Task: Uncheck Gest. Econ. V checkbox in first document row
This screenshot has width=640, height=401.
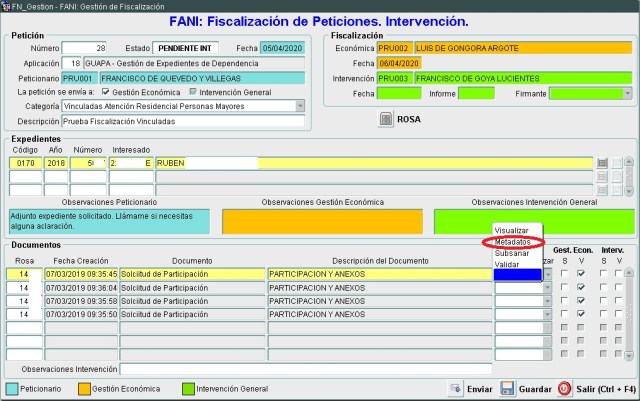Action: coord(580,273)
